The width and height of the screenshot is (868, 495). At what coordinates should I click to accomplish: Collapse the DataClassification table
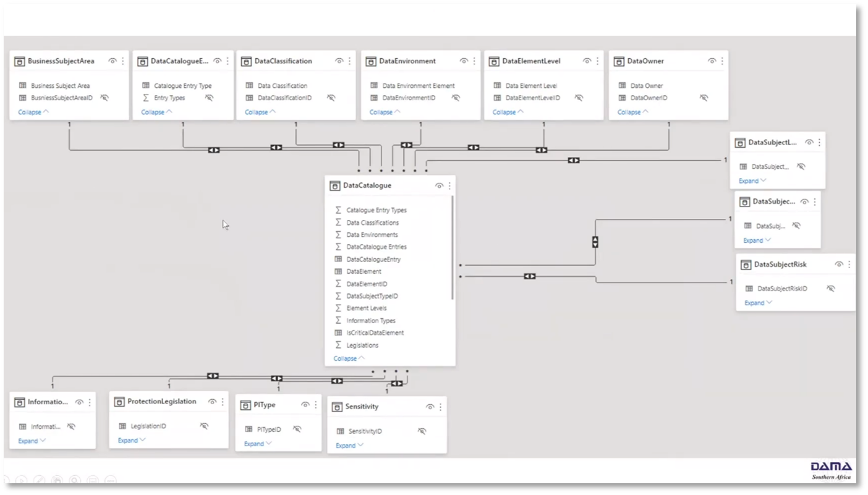261,112
